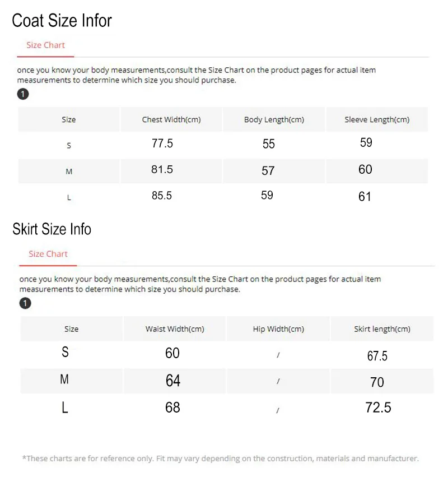Select the Skirt length(cm) column header
The height and width of the screenshot is (486, 448).
pyautogui.click(x=382, y=329)
